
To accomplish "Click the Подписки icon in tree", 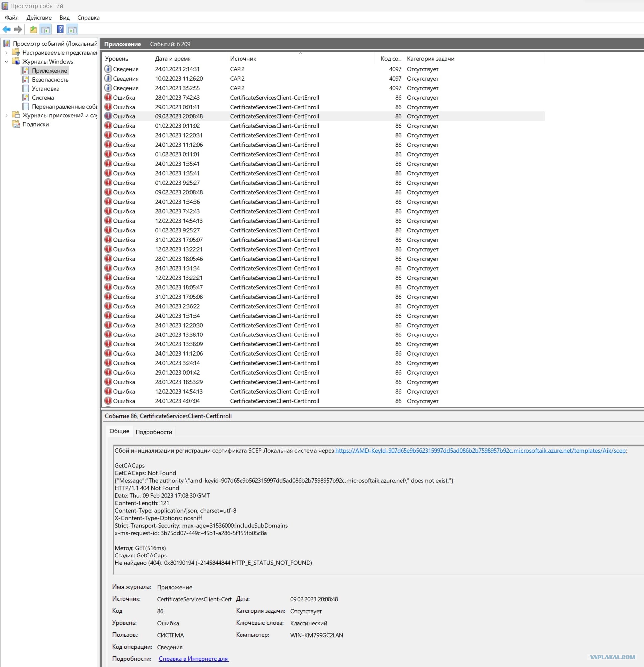I will point(16,124).
